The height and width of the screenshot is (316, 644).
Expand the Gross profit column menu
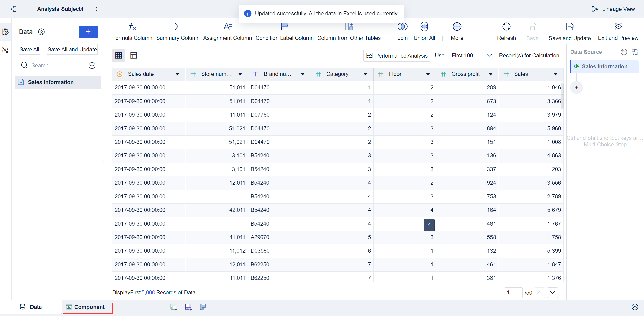[490, 74]
